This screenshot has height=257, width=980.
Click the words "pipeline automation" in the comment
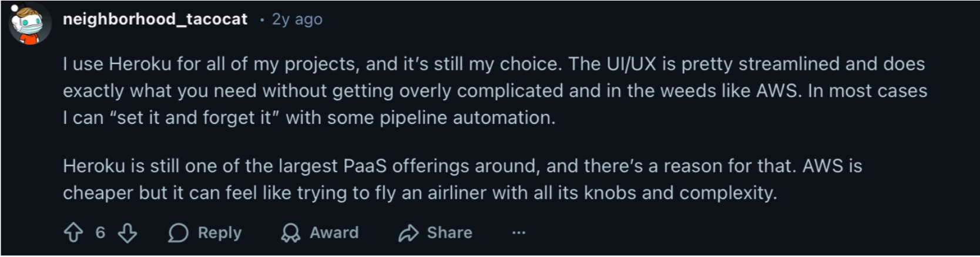pos(466,118)
